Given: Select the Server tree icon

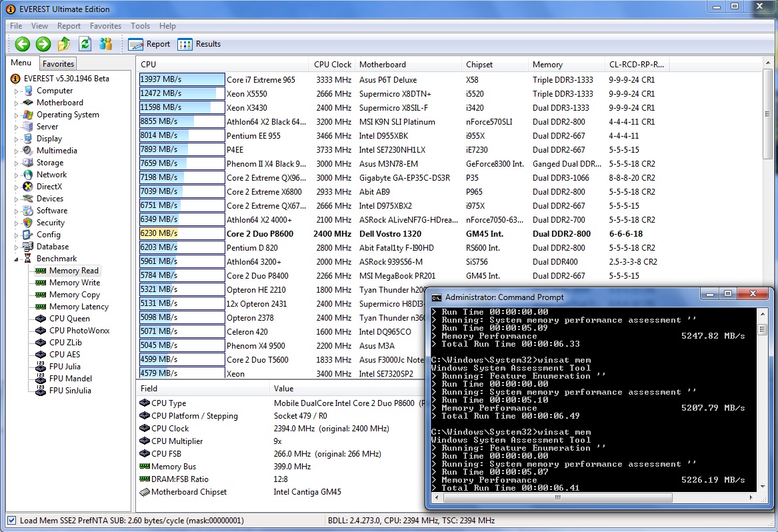Looking at the screenshot, I should click(x=28, y=127).
